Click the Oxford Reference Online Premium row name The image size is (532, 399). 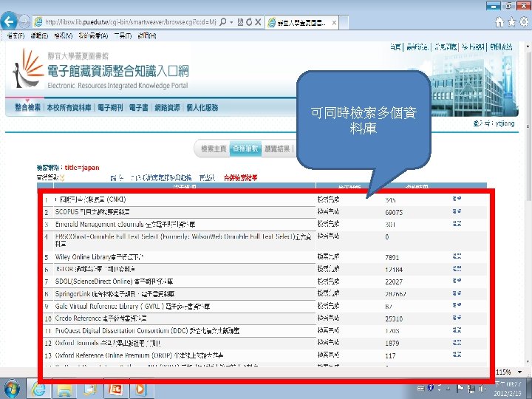[x=139, y=355]
